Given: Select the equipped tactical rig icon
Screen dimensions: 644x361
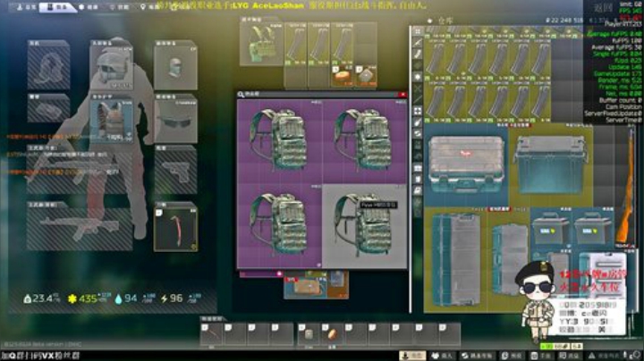Looking at the screenshot, I should click(x=261, y=44).
